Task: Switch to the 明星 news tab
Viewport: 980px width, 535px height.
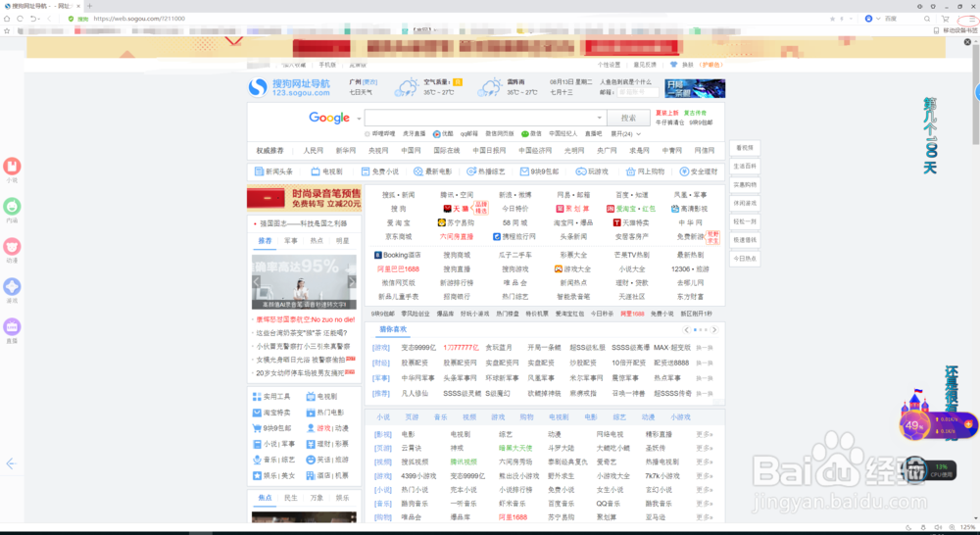Action: point(342,241)
